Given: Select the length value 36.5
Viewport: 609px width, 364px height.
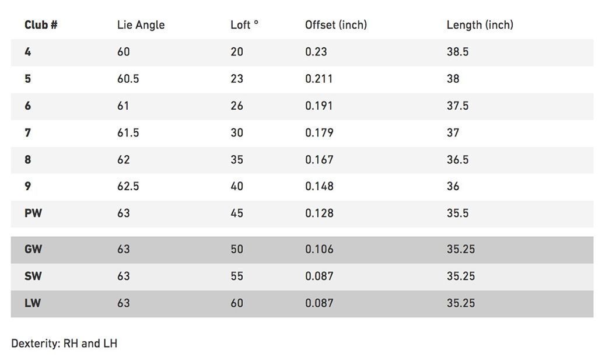Looking at the screenshot, I should coord(457,160).
